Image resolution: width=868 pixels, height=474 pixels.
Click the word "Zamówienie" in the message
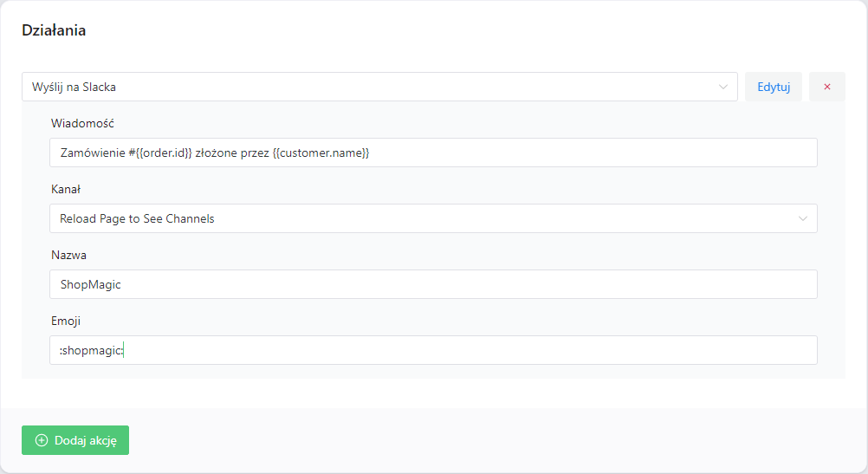coord(92,153)
